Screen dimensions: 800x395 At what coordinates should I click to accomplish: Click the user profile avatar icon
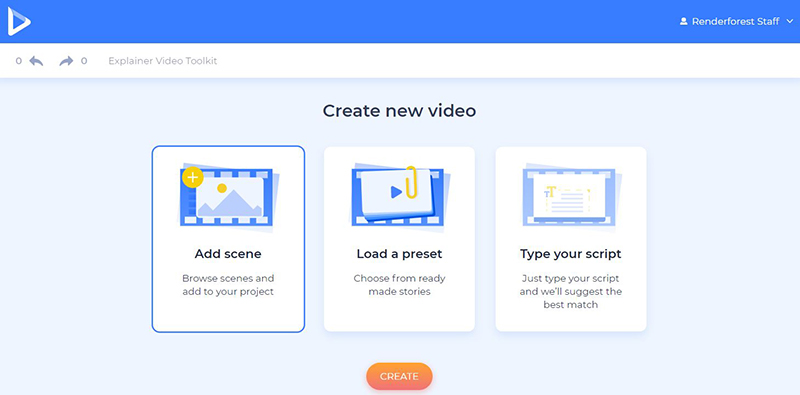(x=684, y=21)
